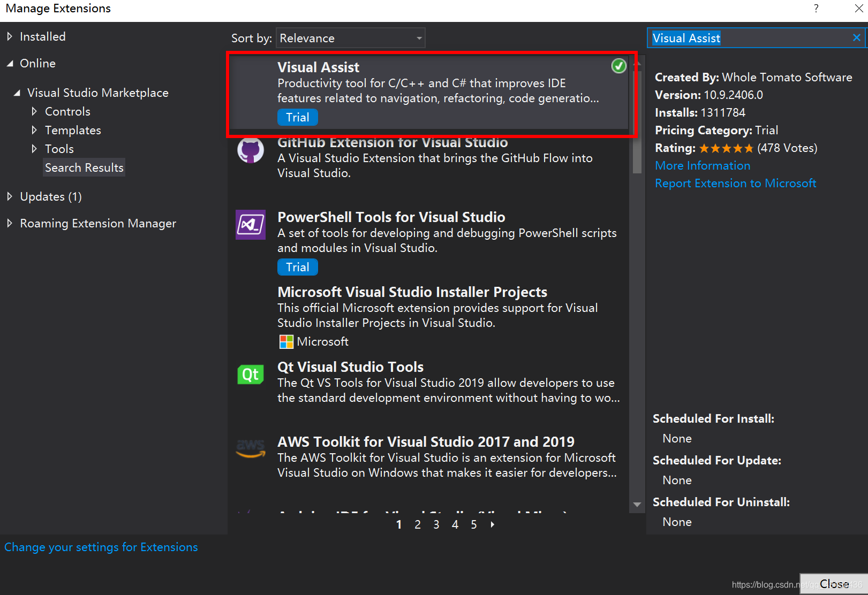Click the Scheduled For Uninstall label
Viewport: 868px width, 595px height.
pyautogui.click(x=721, y=502)
